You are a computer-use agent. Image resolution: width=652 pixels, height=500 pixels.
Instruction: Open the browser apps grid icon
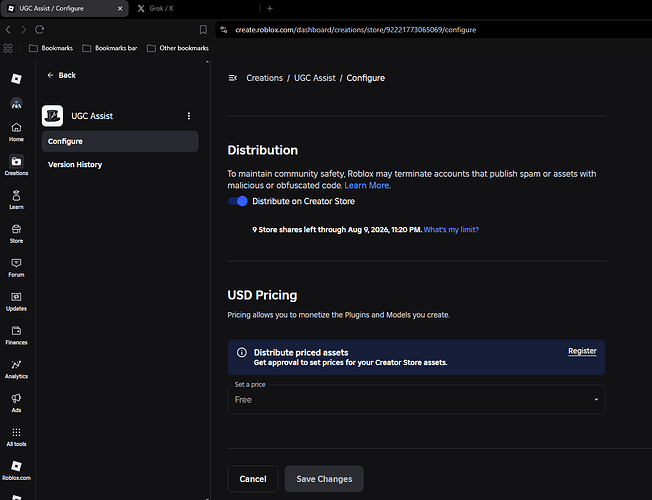pyautogui.click(x=8, y=48)
